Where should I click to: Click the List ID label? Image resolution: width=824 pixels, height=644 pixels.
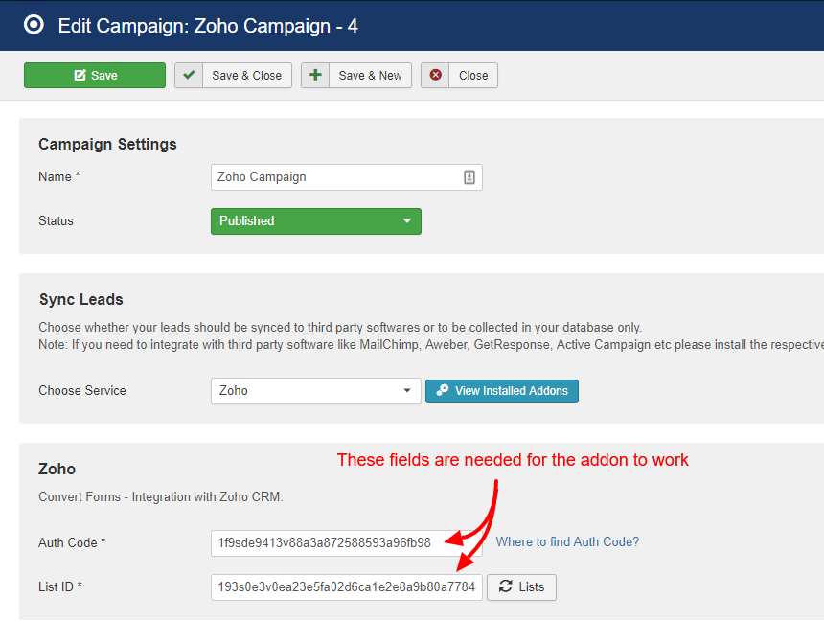coord(60,587)
